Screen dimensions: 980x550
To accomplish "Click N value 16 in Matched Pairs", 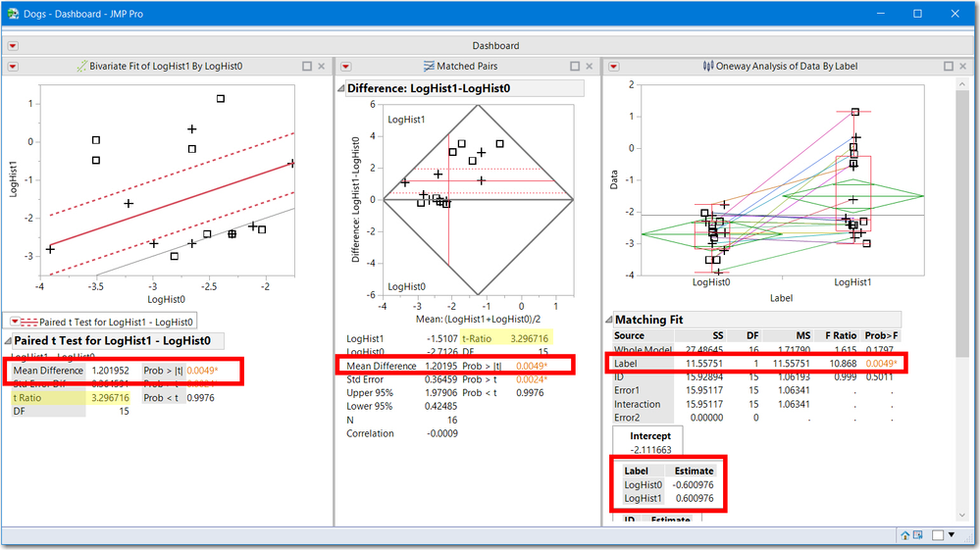I will click(452, 421).
